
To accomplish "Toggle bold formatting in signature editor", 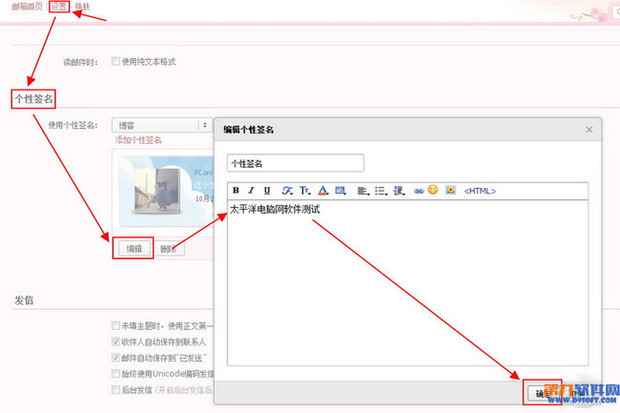I will pyautogui.click(x=236, y=190).
